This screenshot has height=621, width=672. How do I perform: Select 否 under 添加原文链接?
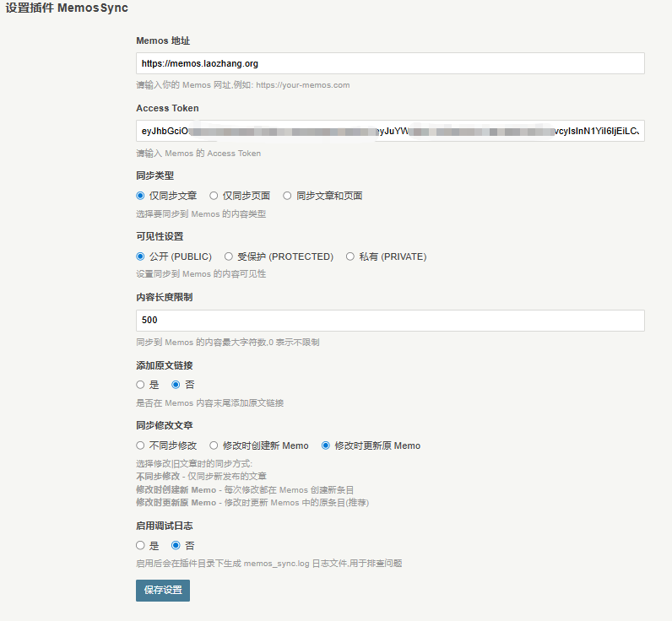(176, 385)
